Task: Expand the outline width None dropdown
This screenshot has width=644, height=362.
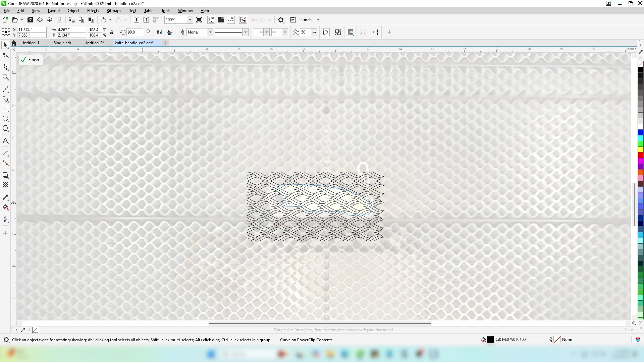Action: (210, 33)
